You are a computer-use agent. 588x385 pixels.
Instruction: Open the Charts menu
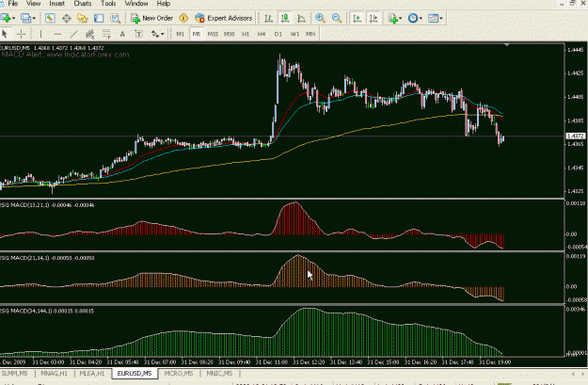(x=83, y=4)
